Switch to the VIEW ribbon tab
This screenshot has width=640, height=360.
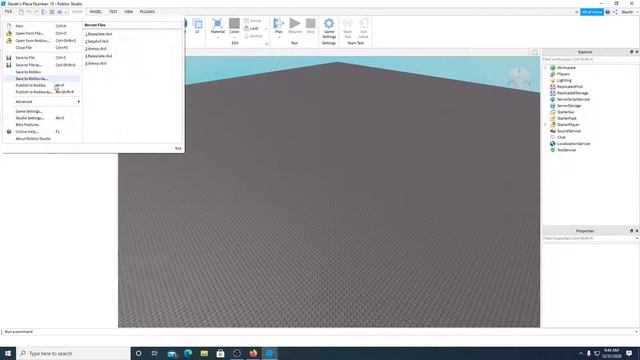129,12
